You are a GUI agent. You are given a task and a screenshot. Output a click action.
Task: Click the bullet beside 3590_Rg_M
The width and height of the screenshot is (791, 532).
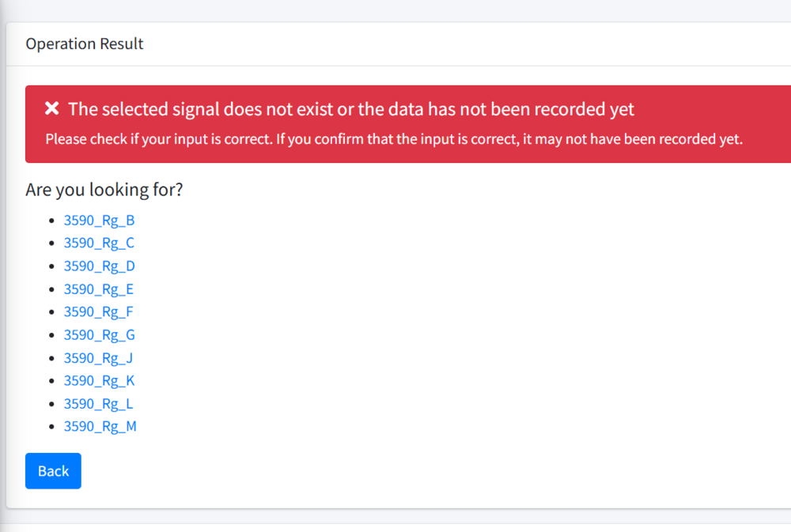(x=51, y=427)
